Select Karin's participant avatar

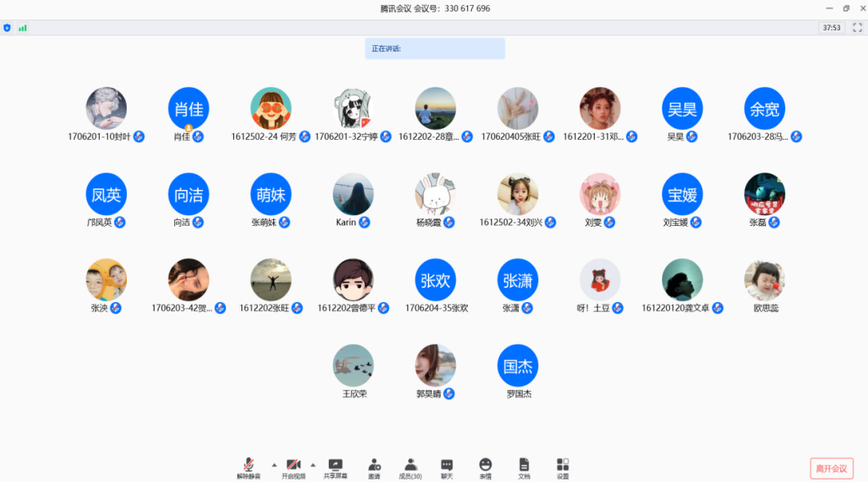pos(353,194)
